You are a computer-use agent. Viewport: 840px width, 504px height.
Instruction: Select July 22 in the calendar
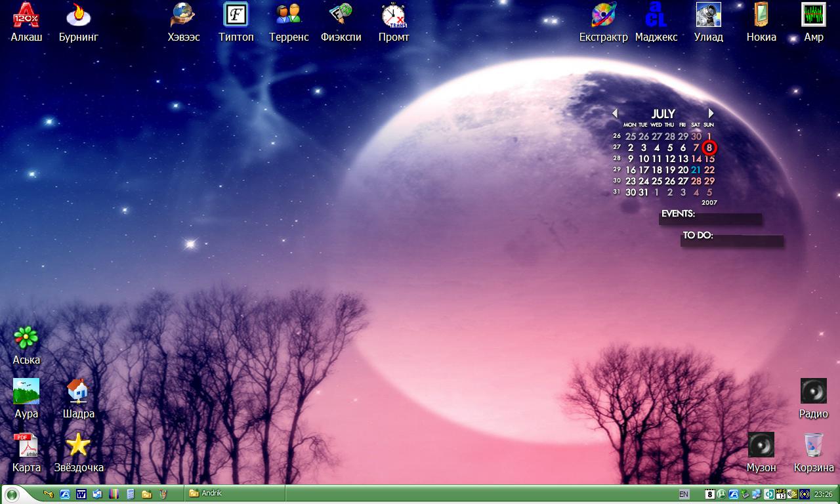click(x=709, y=170)
